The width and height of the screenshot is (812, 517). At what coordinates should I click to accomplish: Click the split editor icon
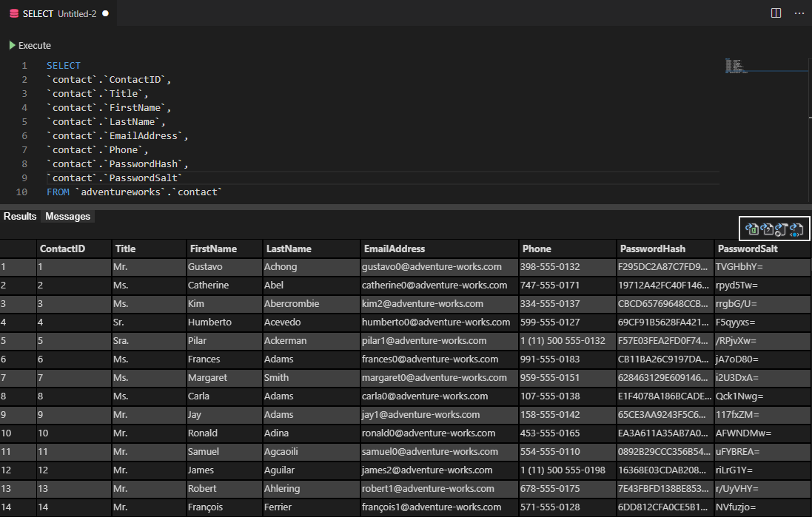[776, 13]
